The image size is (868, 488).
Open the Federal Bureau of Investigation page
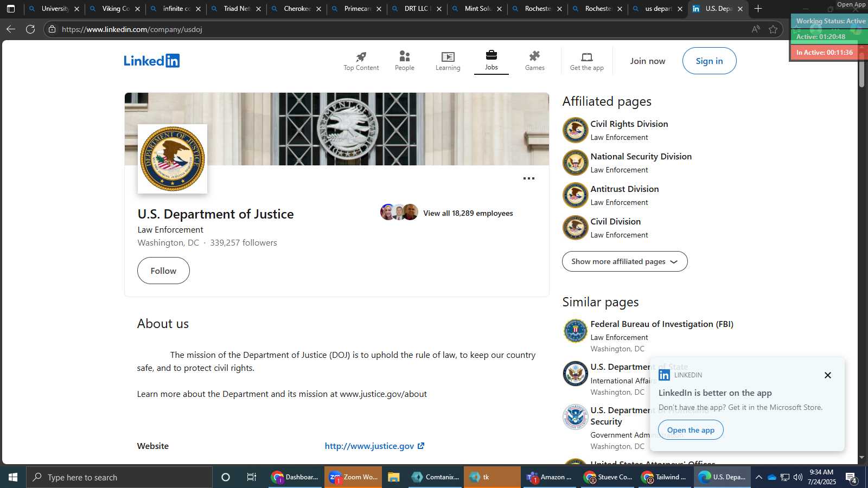coord(661,324)
